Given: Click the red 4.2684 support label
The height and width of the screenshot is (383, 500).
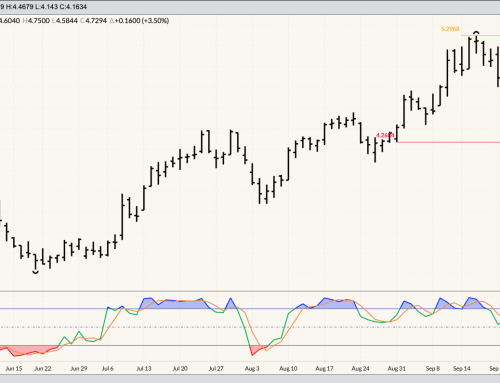Looking at the screenshot, I should [x=385, y=135].
